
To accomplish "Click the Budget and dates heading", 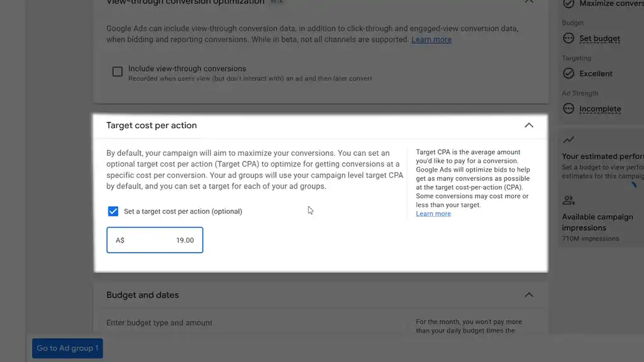I will pos(143,295).
